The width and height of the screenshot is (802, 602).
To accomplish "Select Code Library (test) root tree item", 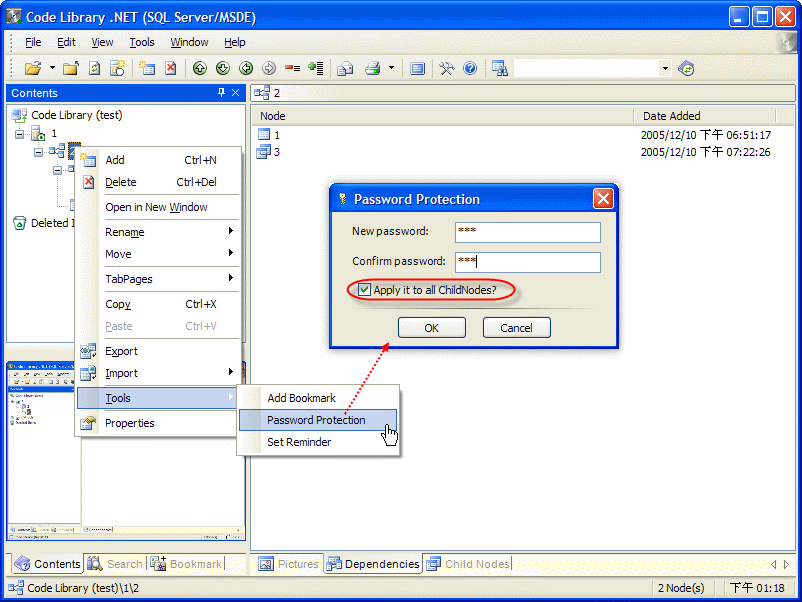I will (x=77, y=115).
